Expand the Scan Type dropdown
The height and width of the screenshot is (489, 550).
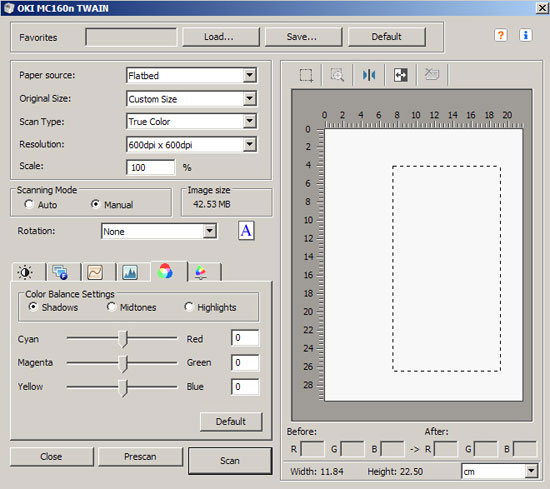point(249,121)
